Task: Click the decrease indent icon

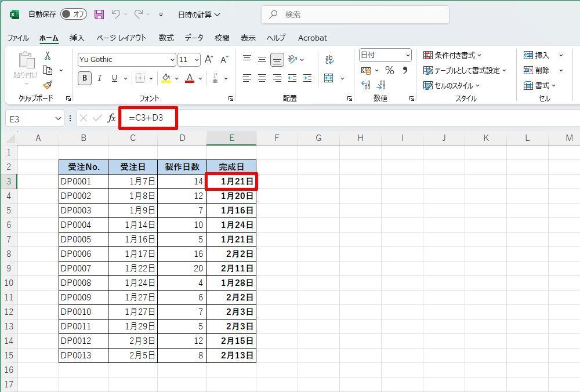Action: coord(292,78)
